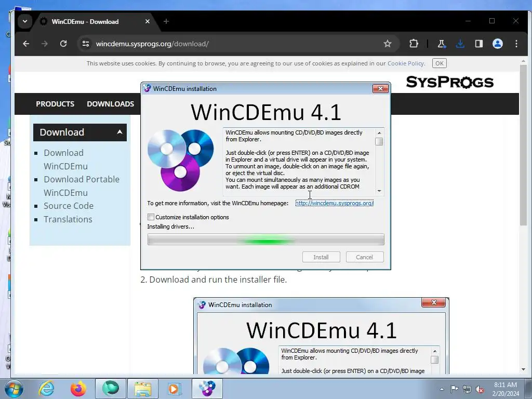Viewport: 532px width, 399px height.
Task: Open Windows Explorer from the taskbar
Action: [x=143, y=389]
